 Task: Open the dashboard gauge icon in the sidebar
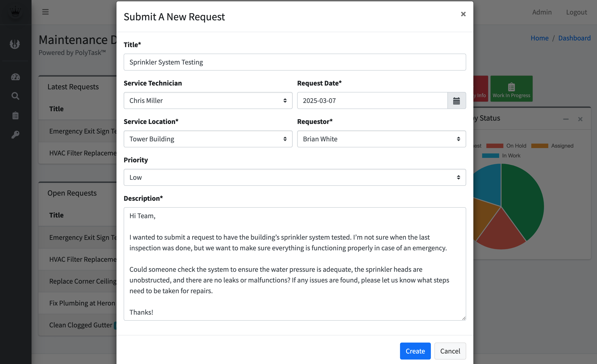coord(15,77)
